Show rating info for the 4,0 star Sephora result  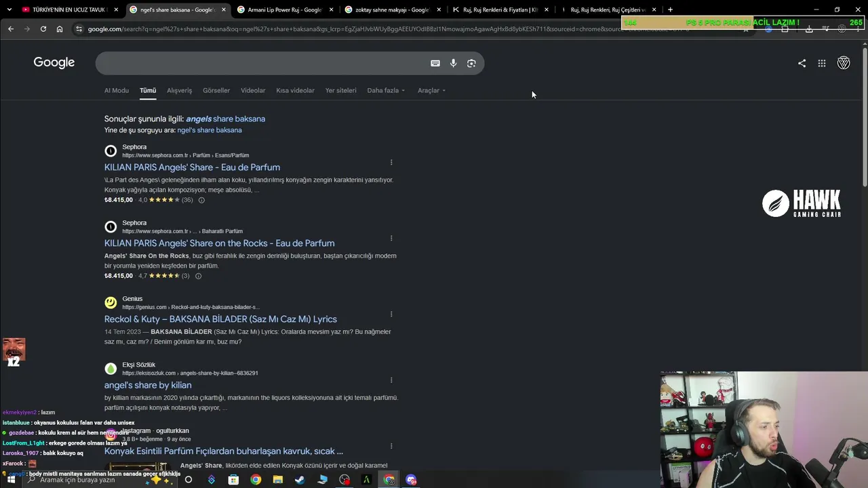click(201, 200)
